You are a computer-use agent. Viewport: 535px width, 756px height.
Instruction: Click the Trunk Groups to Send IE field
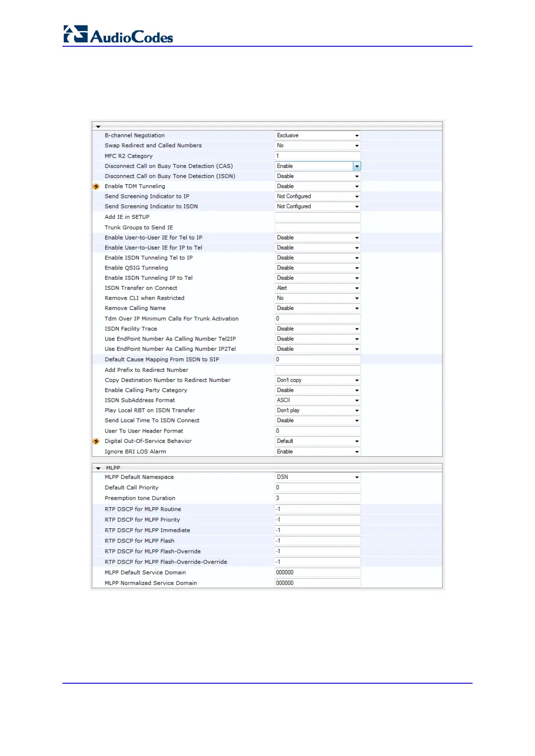click(x=318, y=227)
